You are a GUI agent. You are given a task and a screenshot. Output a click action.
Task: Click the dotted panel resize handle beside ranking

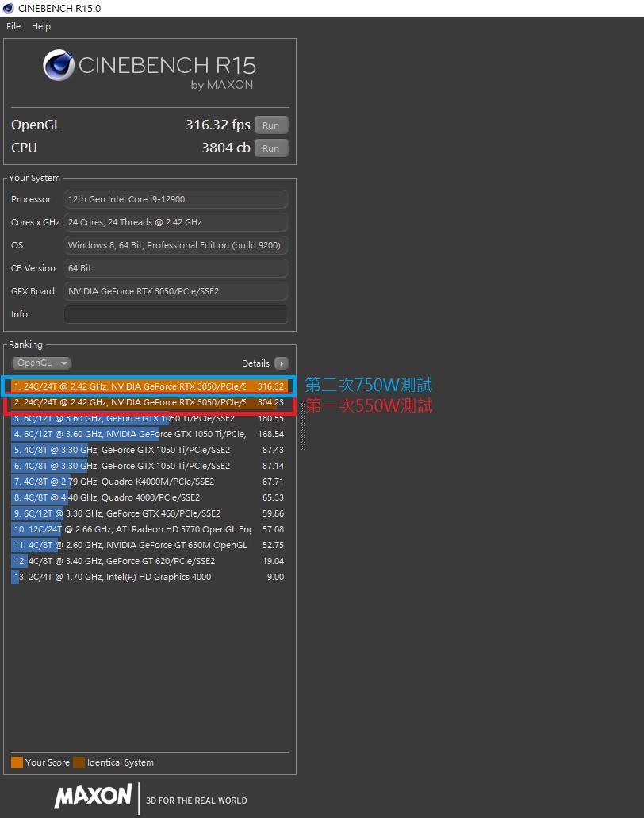(303, 426)
